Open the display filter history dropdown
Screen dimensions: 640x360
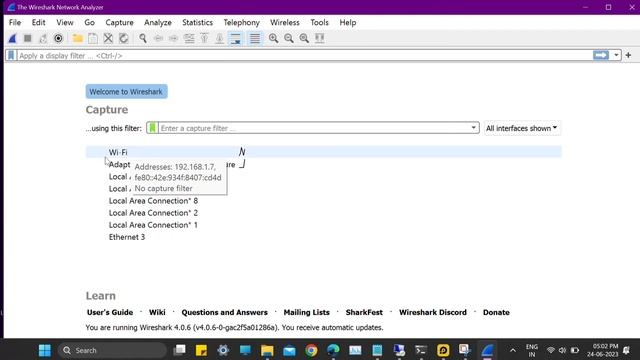point(616,55)
